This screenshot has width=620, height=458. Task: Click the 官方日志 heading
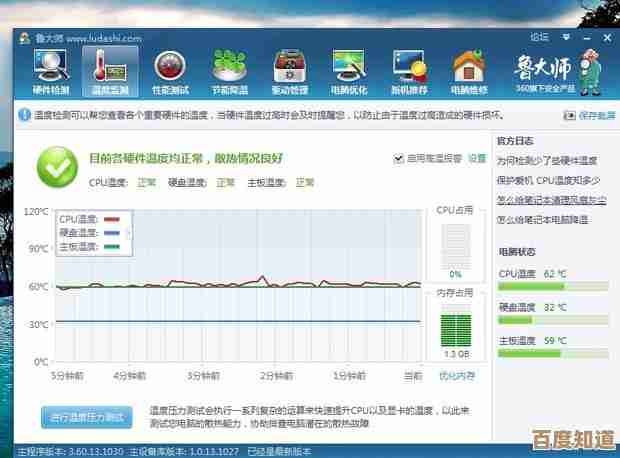[515, 141]
